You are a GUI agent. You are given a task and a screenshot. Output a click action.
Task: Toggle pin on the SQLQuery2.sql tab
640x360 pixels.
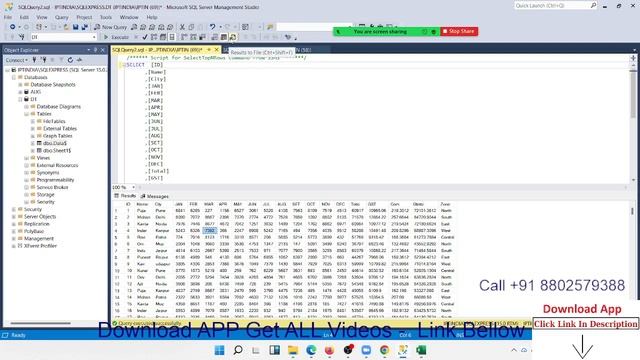(x=209, y=50)
